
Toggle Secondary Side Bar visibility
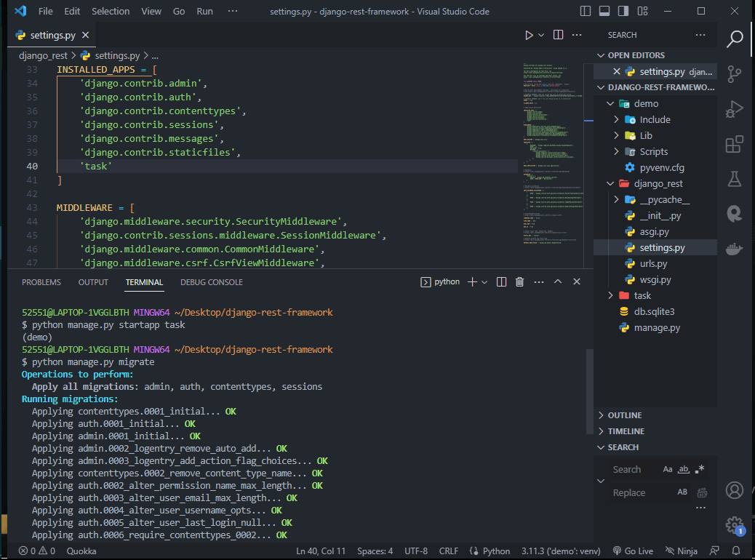[x=623, y=11]
